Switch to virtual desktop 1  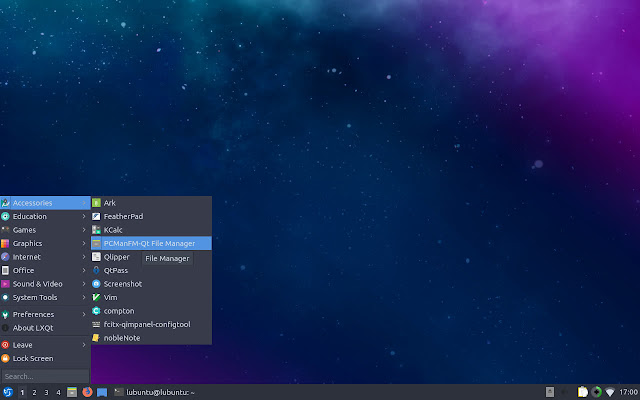point(22,392)
